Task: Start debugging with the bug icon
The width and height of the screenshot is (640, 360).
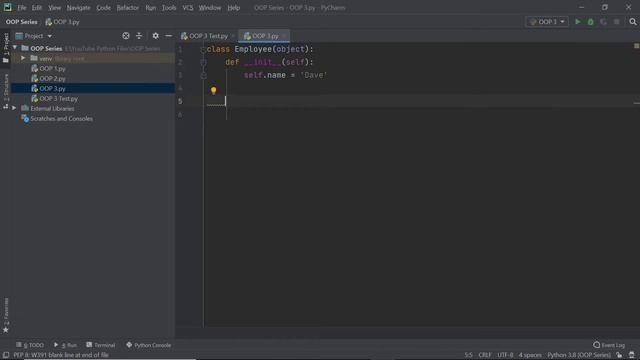Action: 591,22
